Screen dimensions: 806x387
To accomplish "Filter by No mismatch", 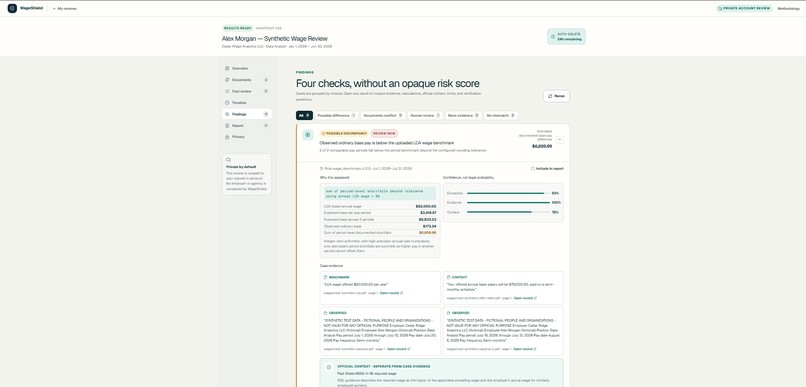I will pyautogui.click(x=500, y=116).
